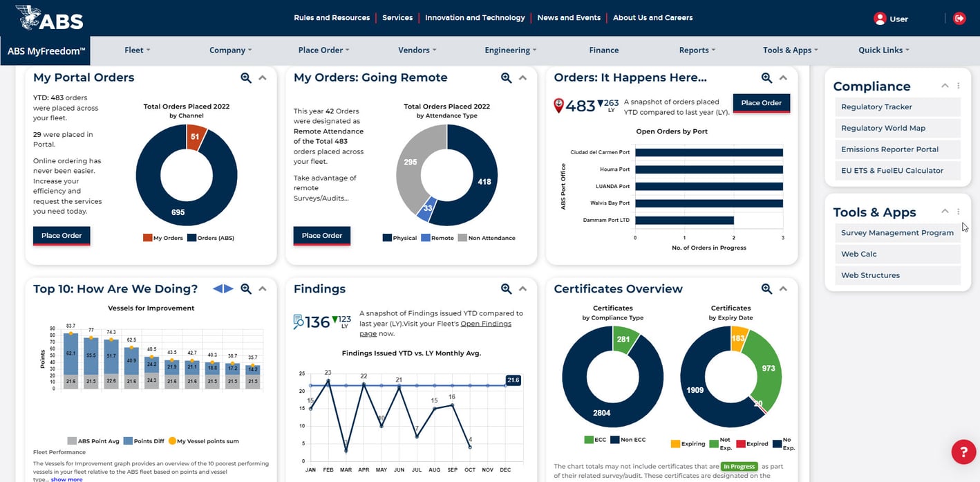Go to next Top 10 chart arrow

point(229,289)
